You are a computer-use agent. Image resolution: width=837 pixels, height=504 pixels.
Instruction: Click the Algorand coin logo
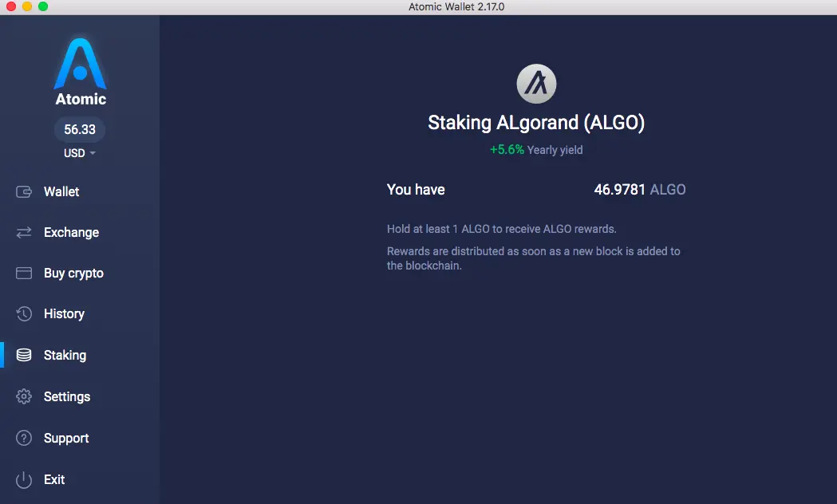(536, 84)
